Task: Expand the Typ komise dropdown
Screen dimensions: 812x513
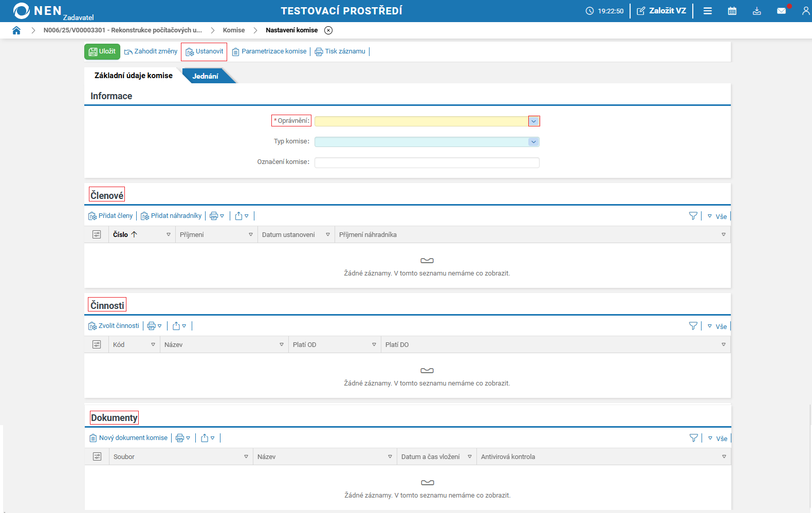Action: 533,142
